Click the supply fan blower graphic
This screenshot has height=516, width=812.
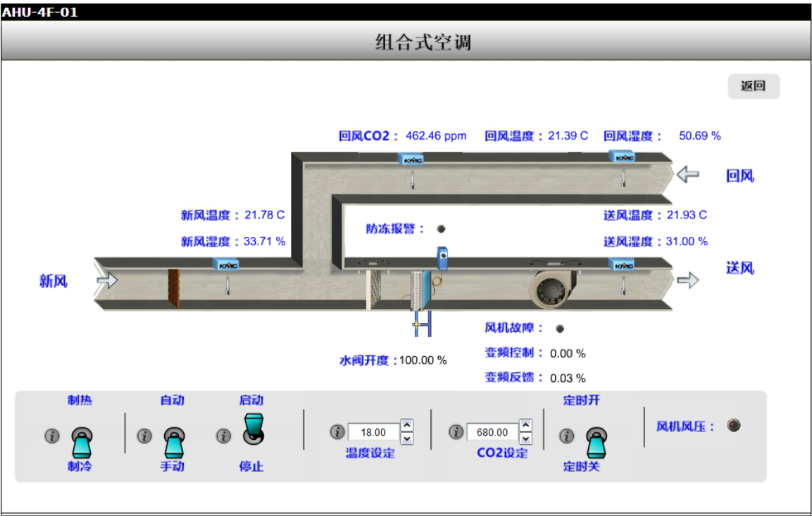click(x=553, y=290)
